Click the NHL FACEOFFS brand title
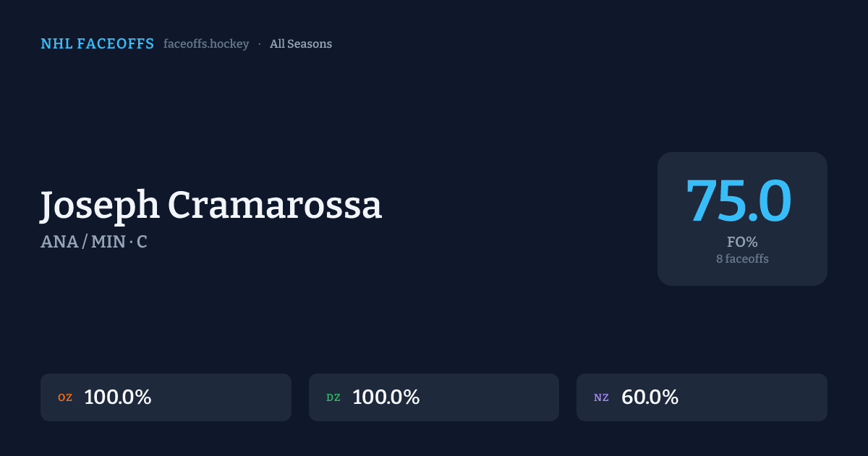 pos(97,44)
